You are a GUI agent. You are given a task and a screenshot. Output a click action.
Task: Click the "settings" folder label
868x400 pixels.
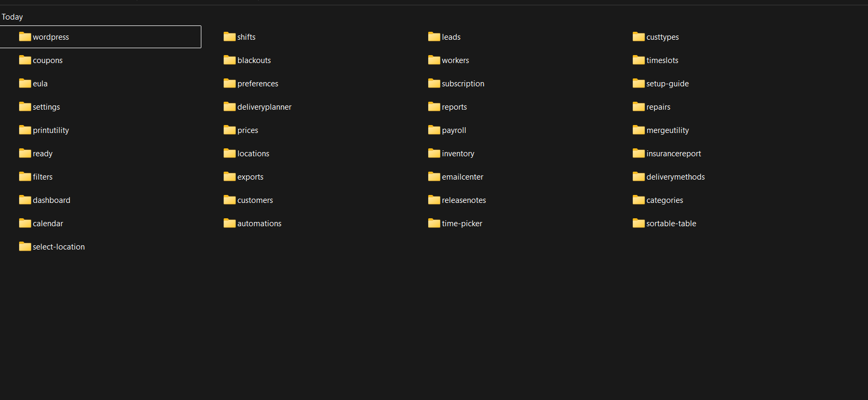(47, 107)
